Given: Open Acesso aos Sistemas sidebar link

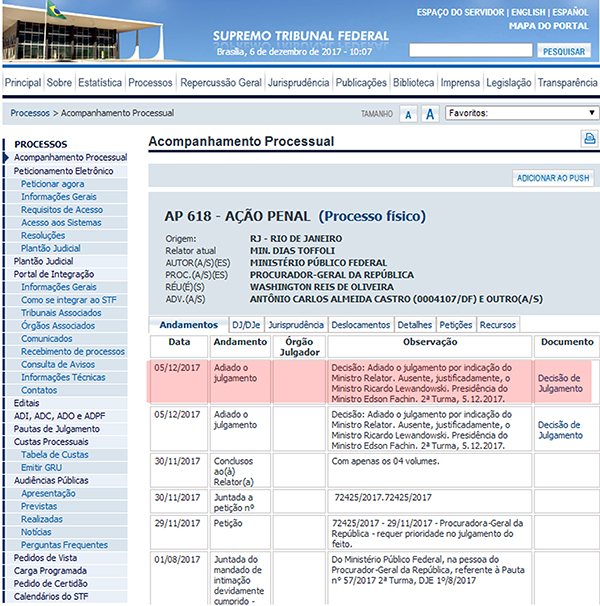Looking at the screenshot, I should [61, 223].
